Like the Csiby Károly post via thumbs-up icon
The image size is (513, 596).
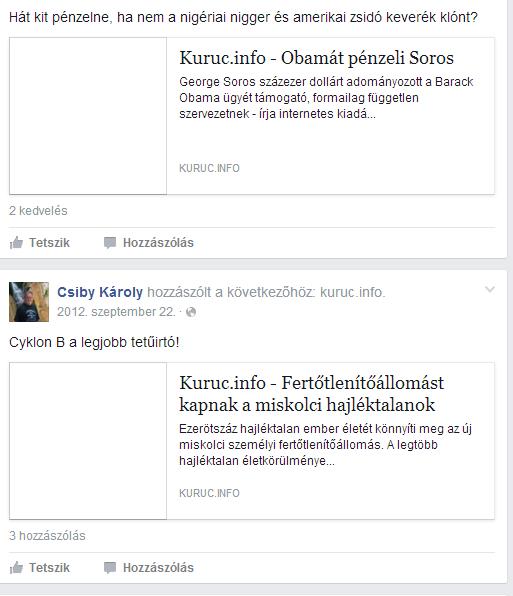coord(16,567)
